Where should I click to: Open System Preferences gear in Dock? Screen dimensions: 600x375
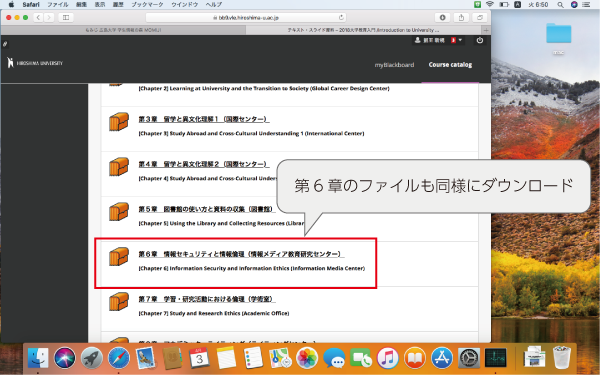469,358
